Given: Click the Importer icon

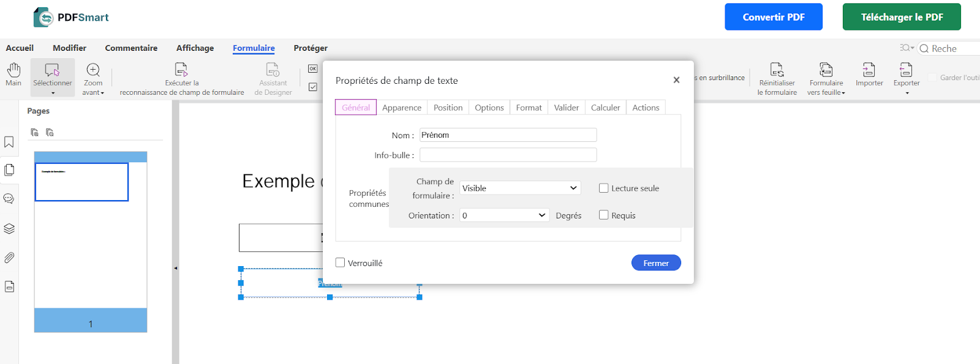Looking at the screenshot, I should coord(869,70).
